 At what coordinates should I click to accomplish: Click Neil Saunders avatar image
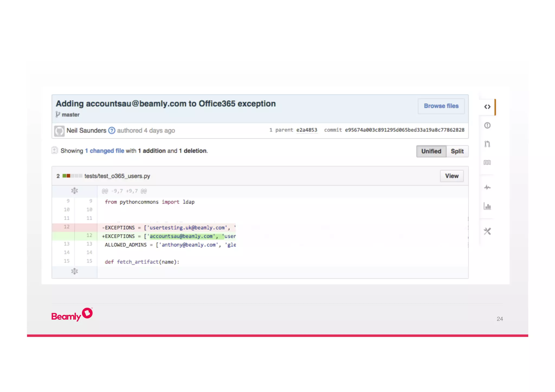tap(59, 131)
